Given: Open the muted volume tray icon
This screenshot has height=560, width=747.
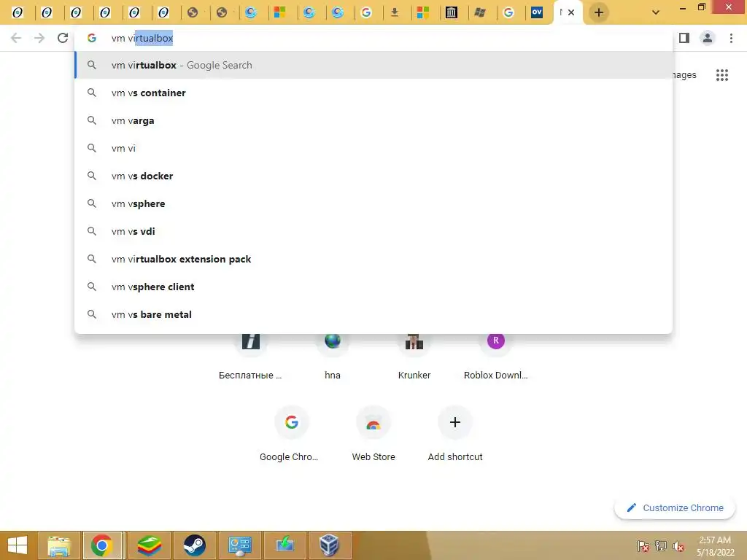Looking at the screenshot, I should pos(678,546).
